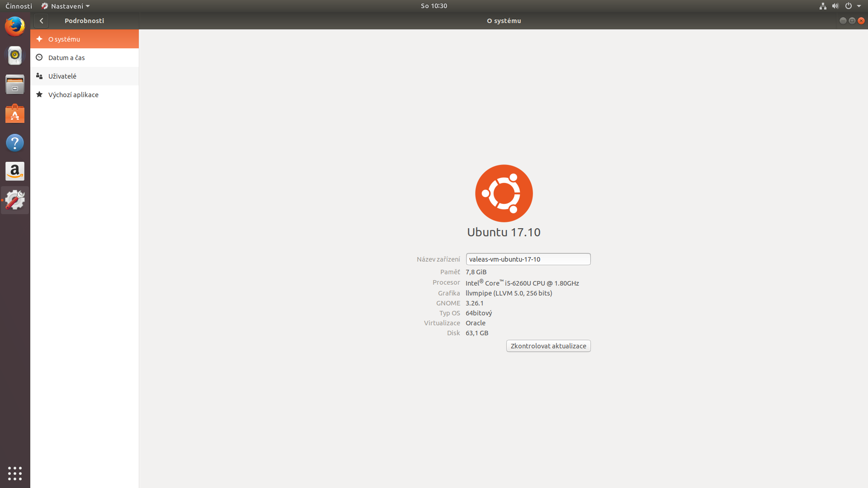Screen dimensions: 868x488
Task: Close the Settings window
Action: 861,21
